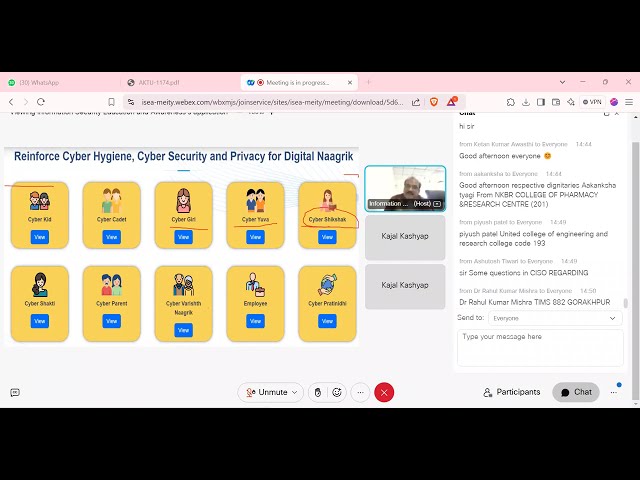The image size is (640, 480).
Task: Open Brave Wallet icon
Action: pos(556,102)
